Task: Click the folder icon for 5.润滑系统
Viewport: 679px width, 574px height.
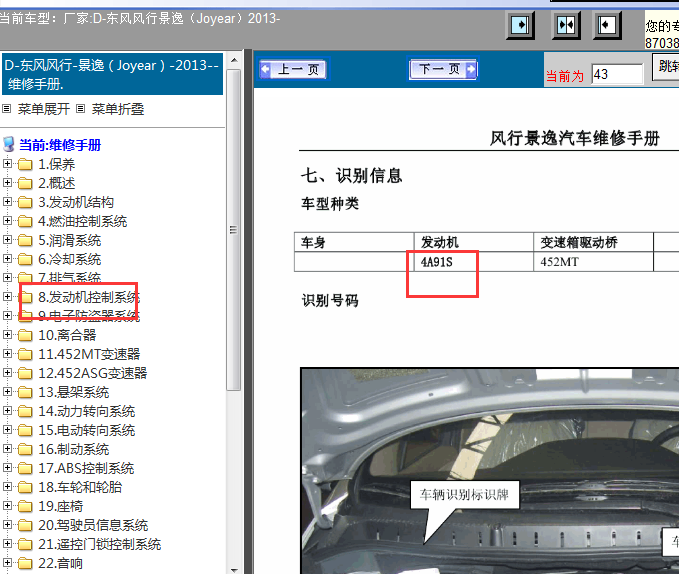Action: coord(25,240)
